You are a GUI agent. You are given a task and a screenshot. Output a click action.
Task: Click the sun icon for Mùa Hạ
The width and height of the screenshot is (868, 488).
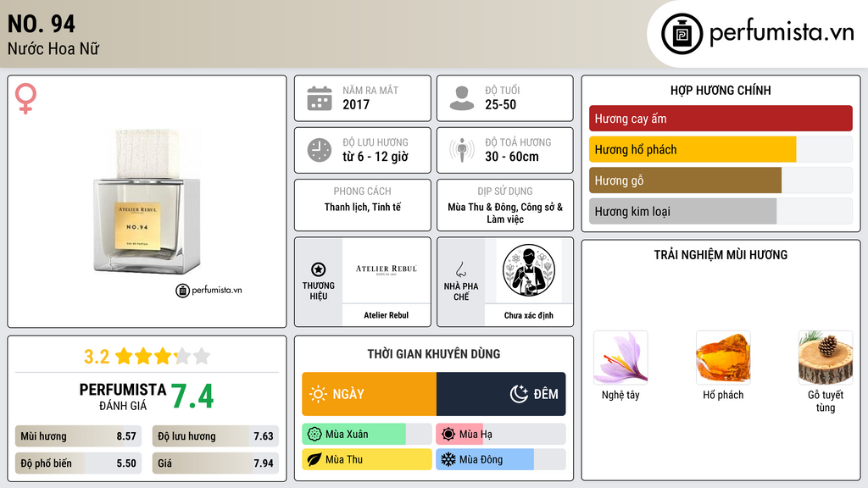click(448, 435)
